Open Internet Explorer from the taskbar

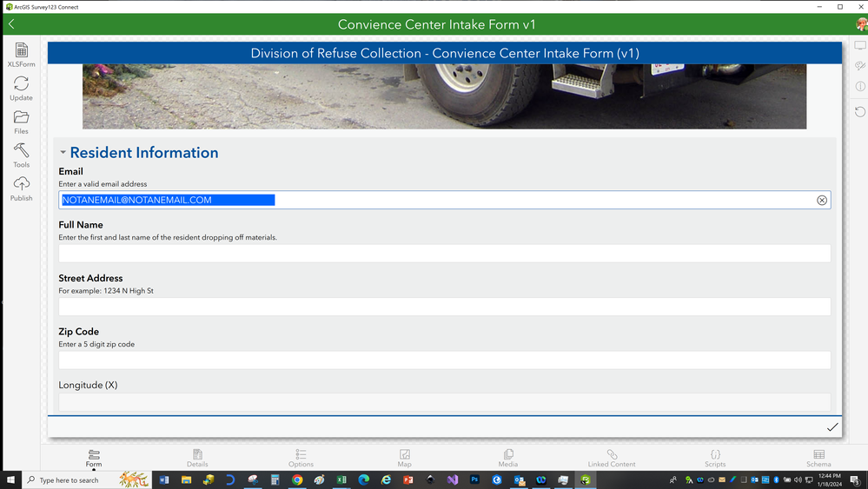386,479
